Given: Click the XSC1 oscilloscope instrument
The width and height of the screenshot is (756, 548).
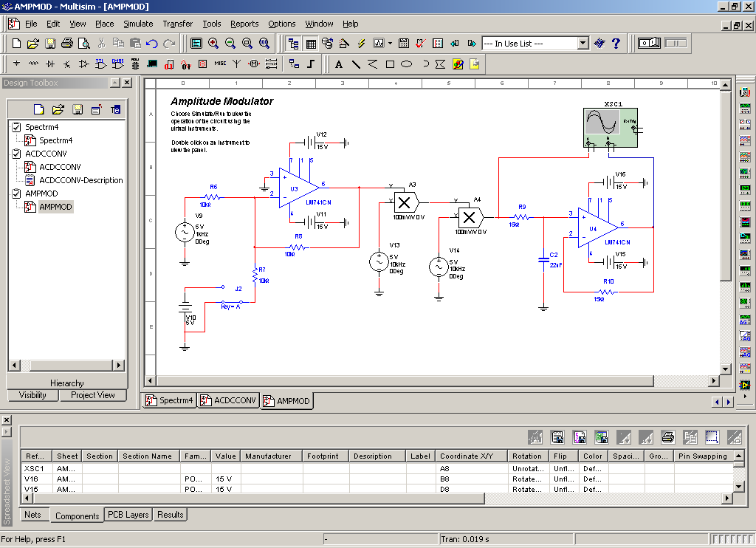Looking at the screenshot, I should coord(611,128).
